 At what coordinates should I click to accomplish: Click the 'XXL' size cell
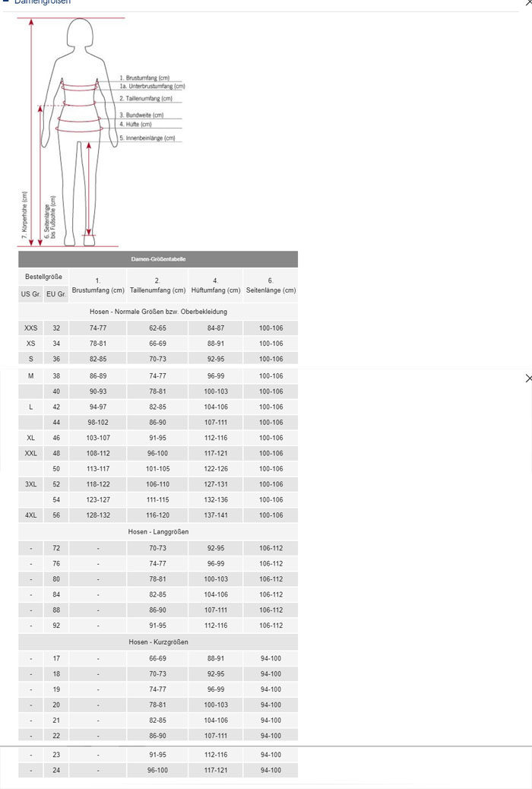point(30,453)
